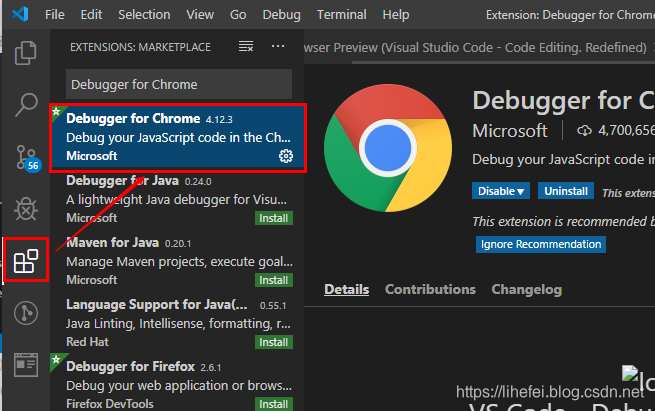Open the Terminal menu

tap(341, 15)
